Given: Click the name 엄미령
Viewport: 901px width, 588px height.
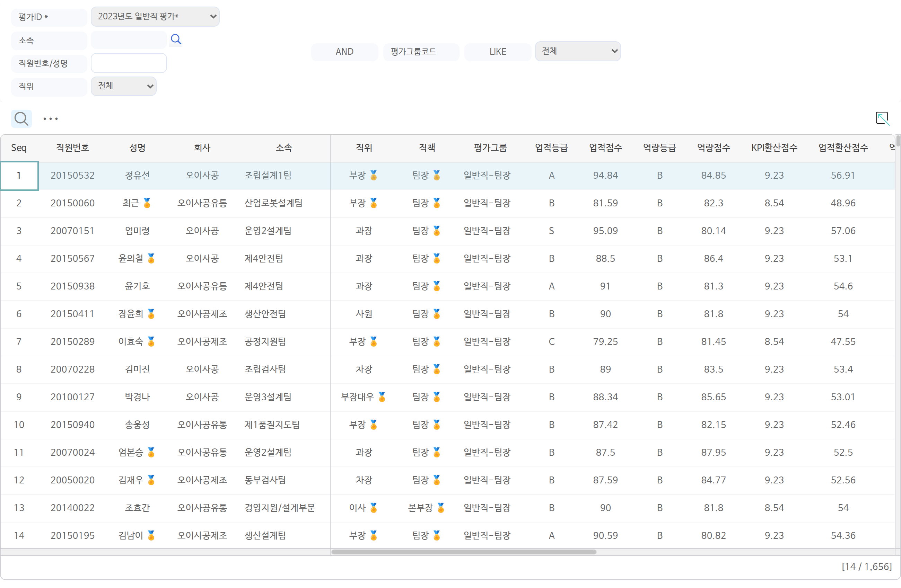Looking at the screenshot, I should click(x=138, y=231).
